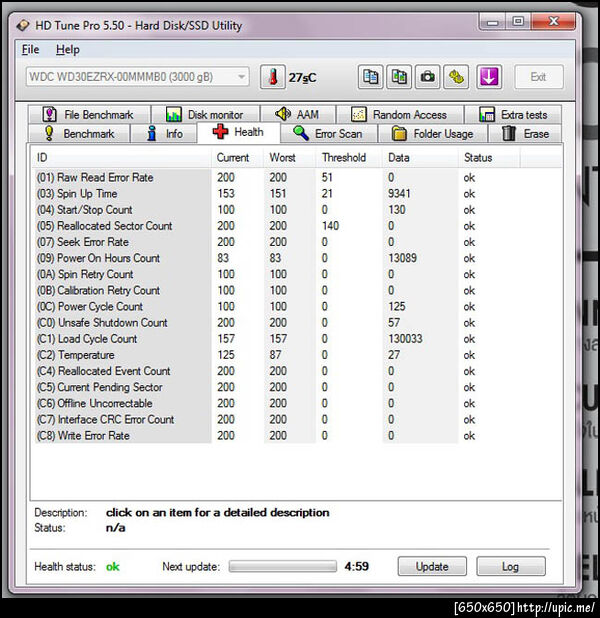Select the Health tab

(239, 132)
